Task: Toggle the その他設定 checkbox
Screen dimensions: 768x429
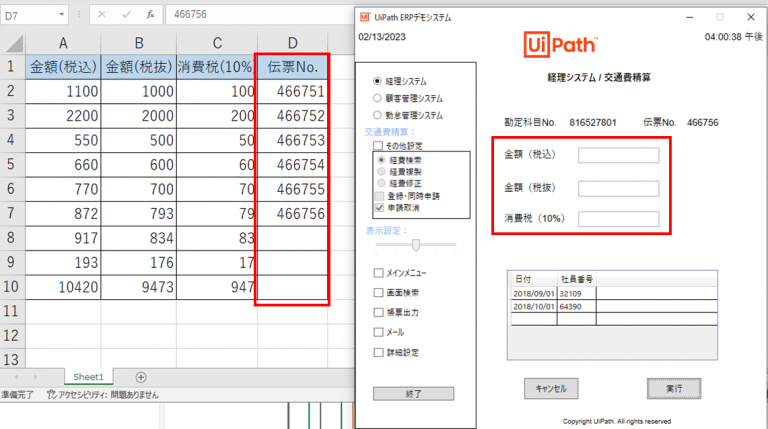Action: 378,145
